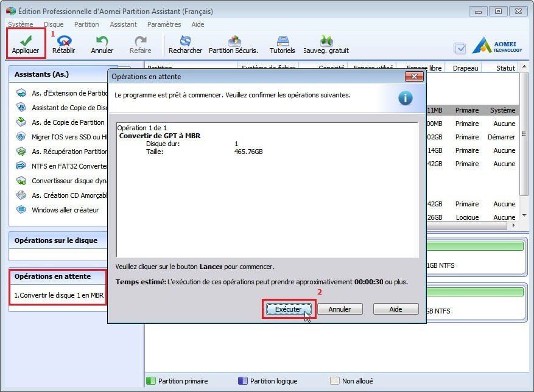
Task: Click the Exécuter button
Action: tap(289, 309)
